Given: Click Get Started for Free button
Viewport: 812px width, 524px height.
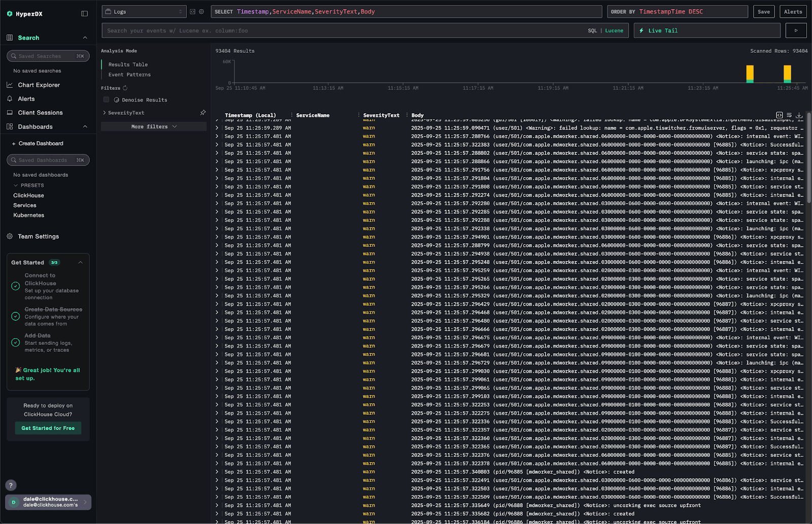Looking at the screenshot, I should (48, 428).
